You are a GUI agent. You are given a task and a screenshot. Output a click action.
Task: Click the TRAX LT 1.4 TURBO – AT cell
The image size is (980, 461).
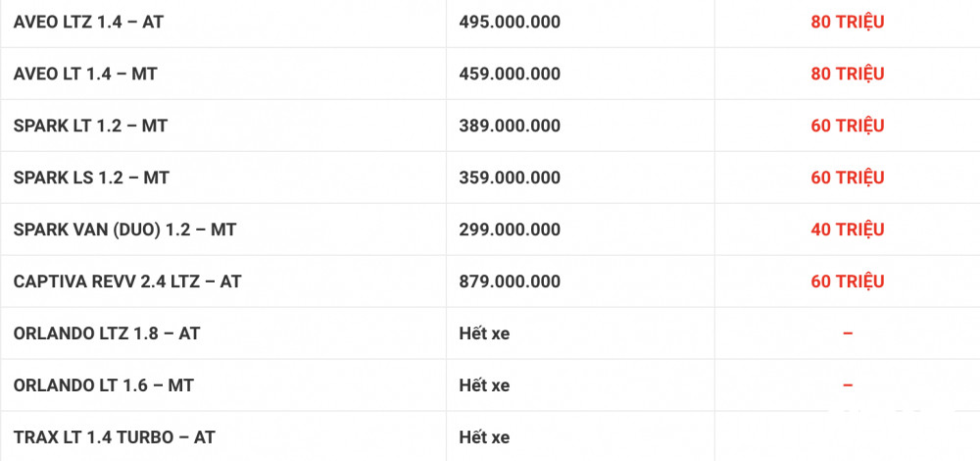point(115,437)
